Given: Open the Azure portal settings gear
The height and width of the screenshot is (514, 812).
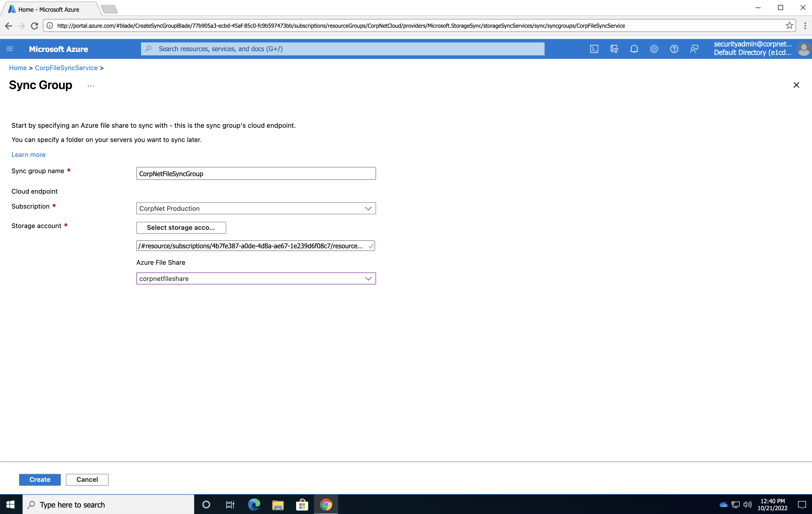Looking at the screenshot, I should click(654, 49).
